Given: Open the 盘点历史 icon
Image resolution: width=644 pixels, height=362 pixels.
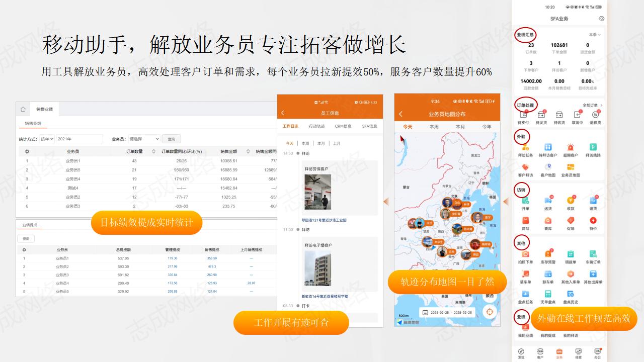Looking at the screenshot, I should coord(571,294).
